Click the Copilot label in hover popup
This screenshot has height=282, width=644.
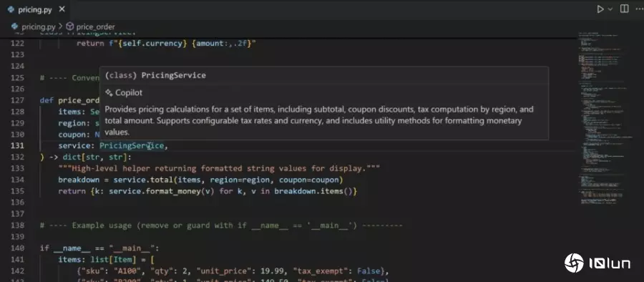click(x=129, y=92)
